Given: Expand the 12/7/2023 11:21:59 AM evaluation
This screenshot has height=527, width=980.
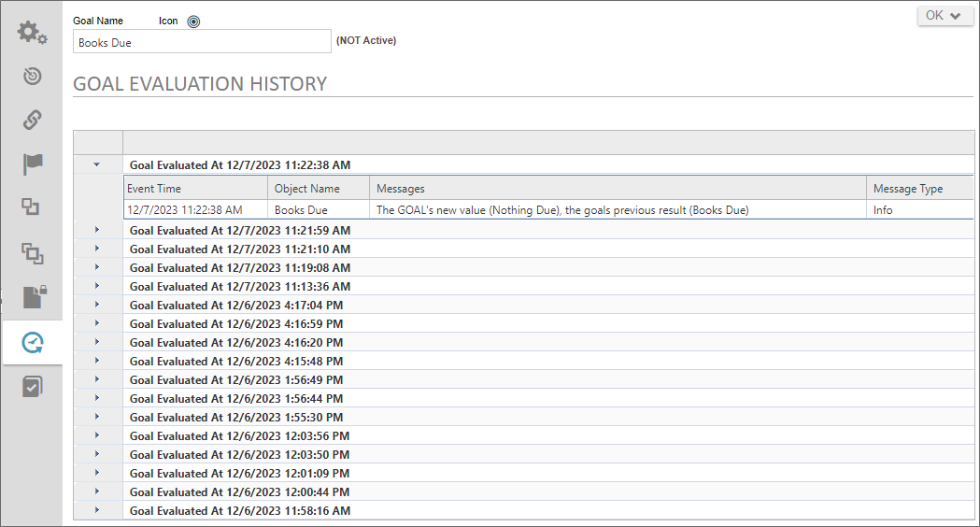Looking at the screenshot, I should pos(97,230).
